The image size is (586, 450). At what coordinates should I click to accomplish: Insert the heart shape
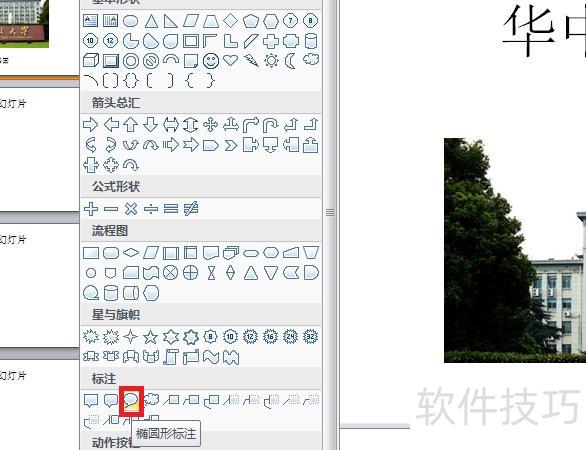point(231,60)
